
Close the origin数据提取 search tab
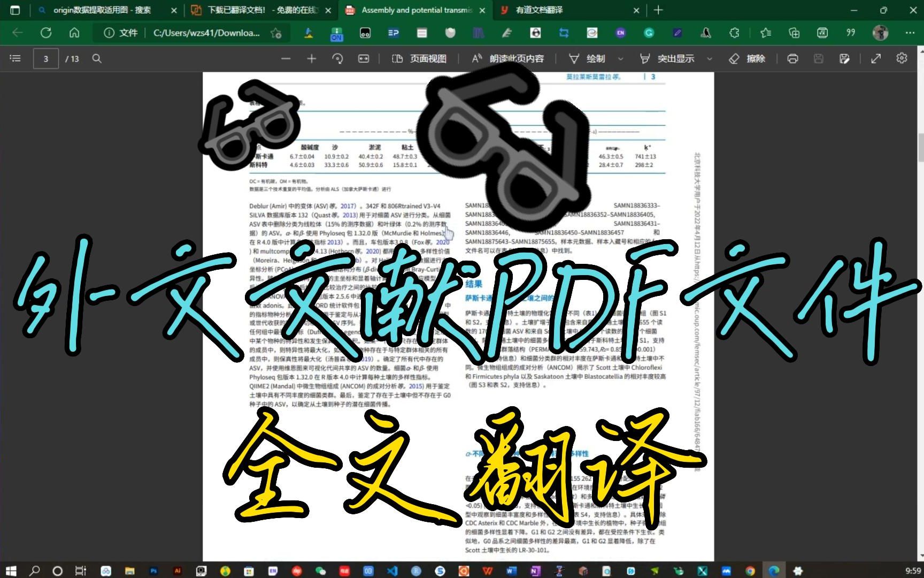[x=174, y=10]
